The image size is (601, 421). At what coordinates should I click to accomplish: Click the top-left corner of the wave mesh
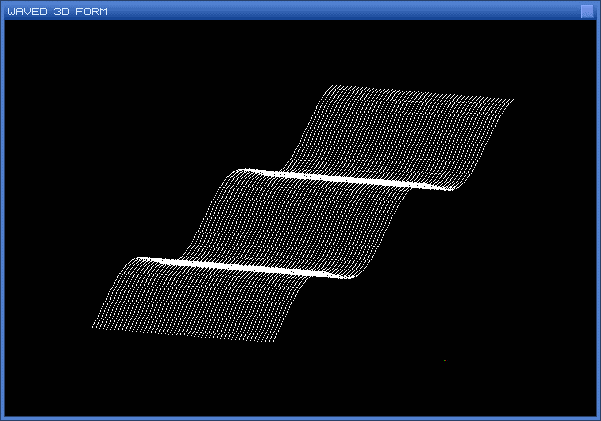[x=331, y=86]
